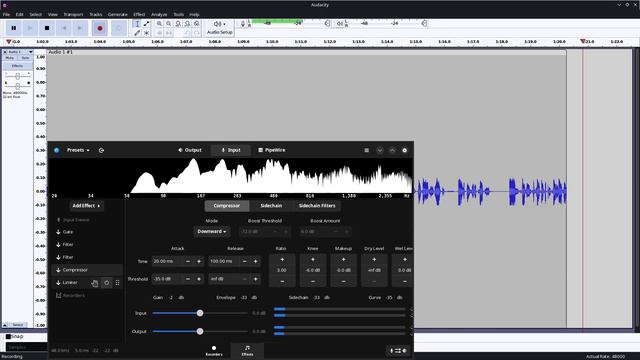Click the Zoom Toggle icon
The height and width of the screenshot is (360, 640).
(197, 24)
